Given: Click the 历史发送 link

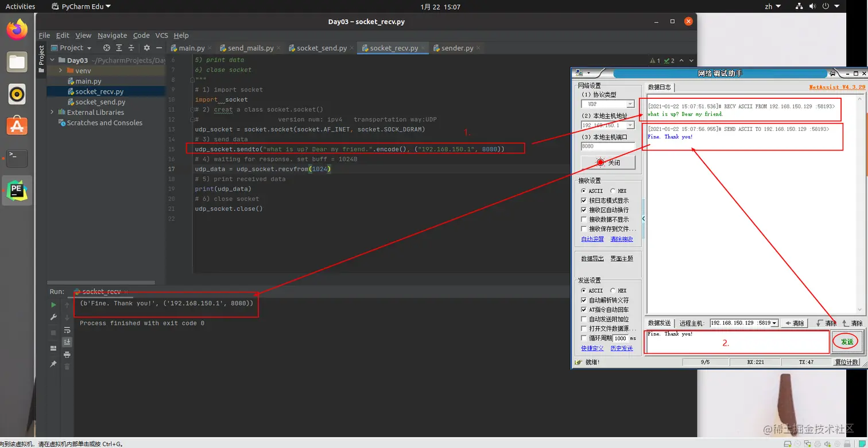Looking at the screenshot, I should 621,348.
